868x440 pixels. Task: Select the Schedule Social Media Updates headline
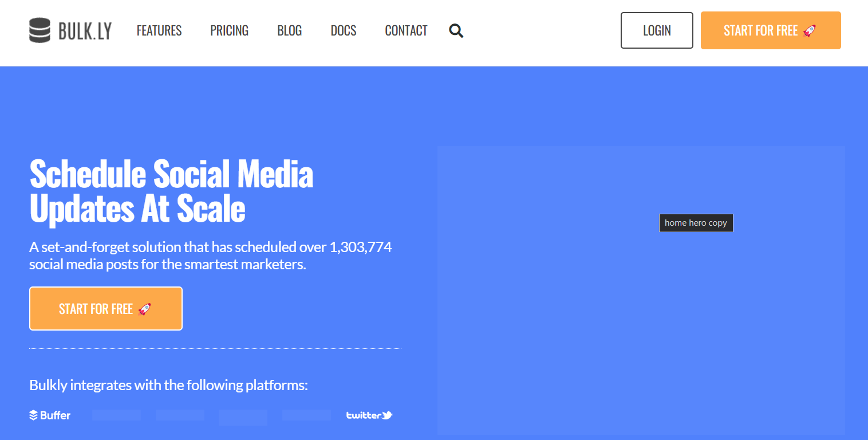[x=171, y=191]
